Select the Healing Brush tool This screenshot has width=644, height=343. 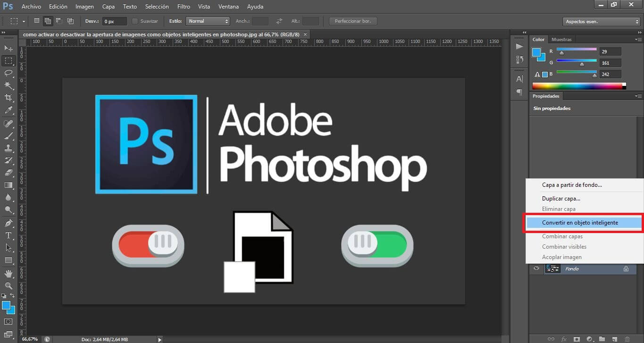(x=8, y=124)
